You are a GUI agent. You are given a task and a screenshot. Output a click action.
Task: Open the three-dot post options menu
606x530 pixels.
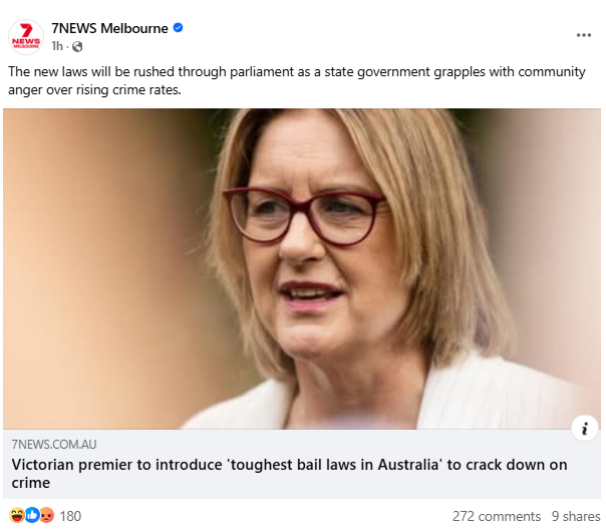click(x=584, y=35)
